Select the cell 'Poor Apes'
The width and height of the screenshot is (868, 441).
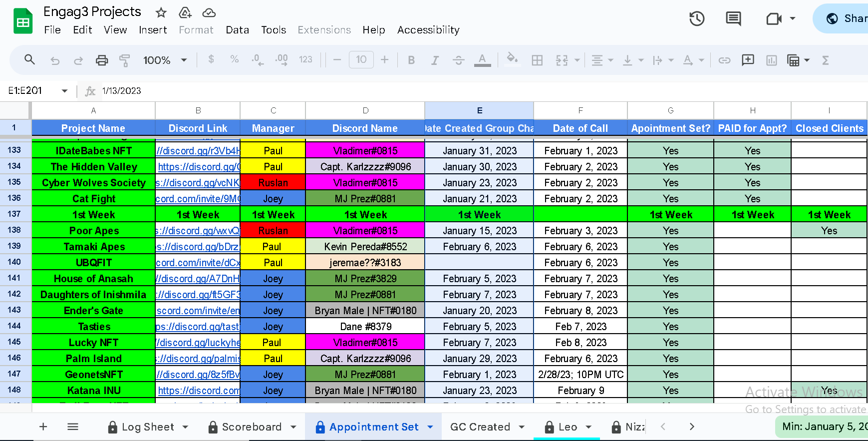(94, 231)
